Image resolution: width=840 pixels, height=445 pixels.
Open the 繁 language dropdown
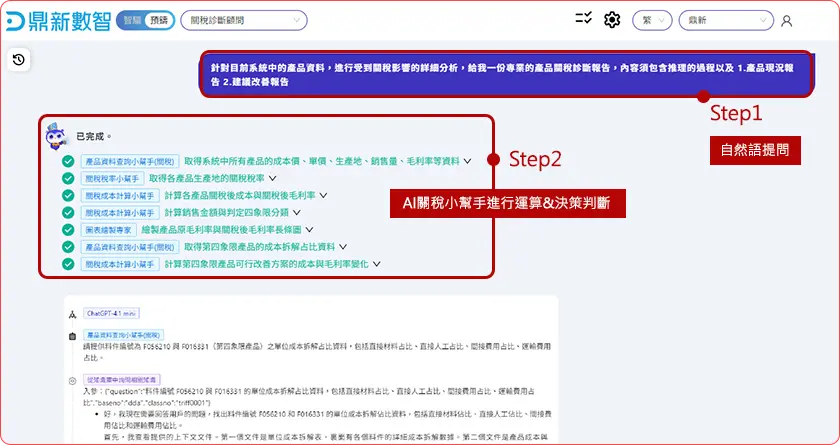[651, 20]
